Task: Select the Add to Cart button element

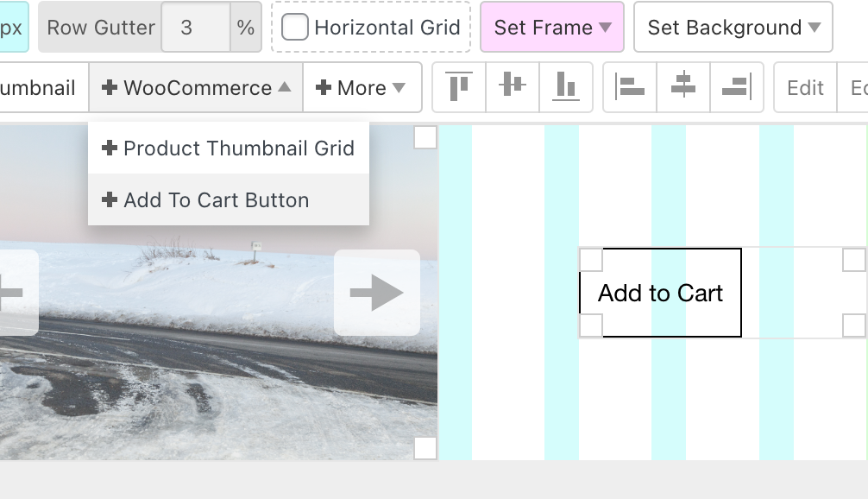Action: click(660, 294)
